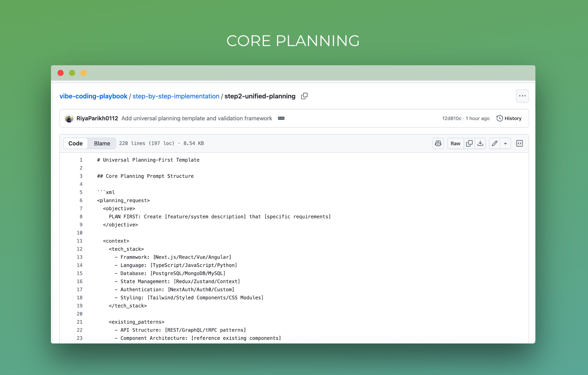Copy file path icon next to step2-unified-planning

click(304, 96)
